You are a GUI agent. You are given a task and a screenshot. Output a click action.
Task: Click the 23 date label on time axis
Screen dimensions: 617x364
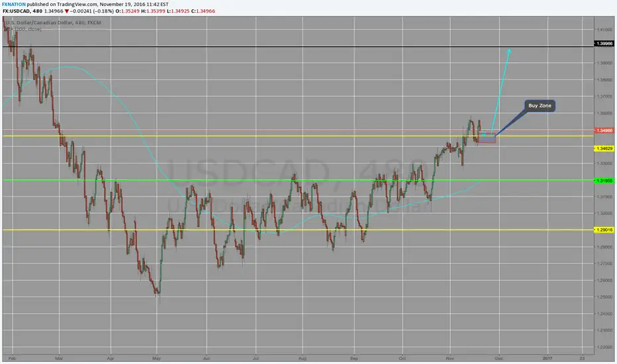point(582,359)
